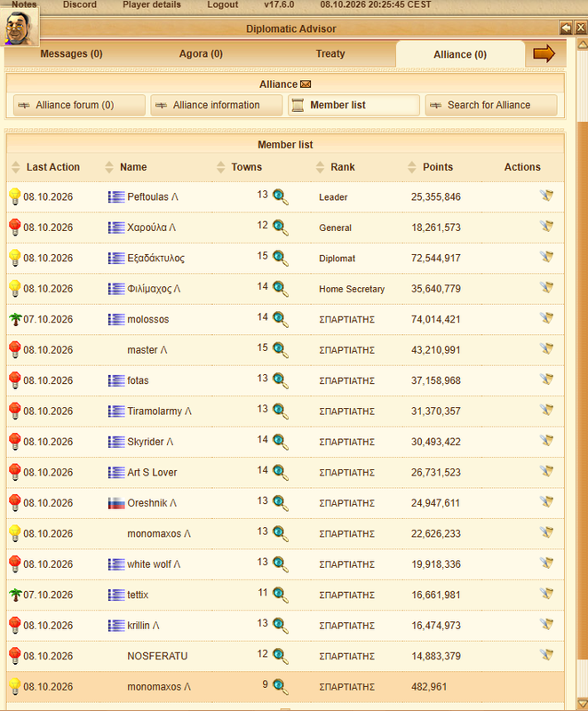Viewport: 588px width, 711px height.
Task: Message tettix via action icon
Action: (547, 593)
